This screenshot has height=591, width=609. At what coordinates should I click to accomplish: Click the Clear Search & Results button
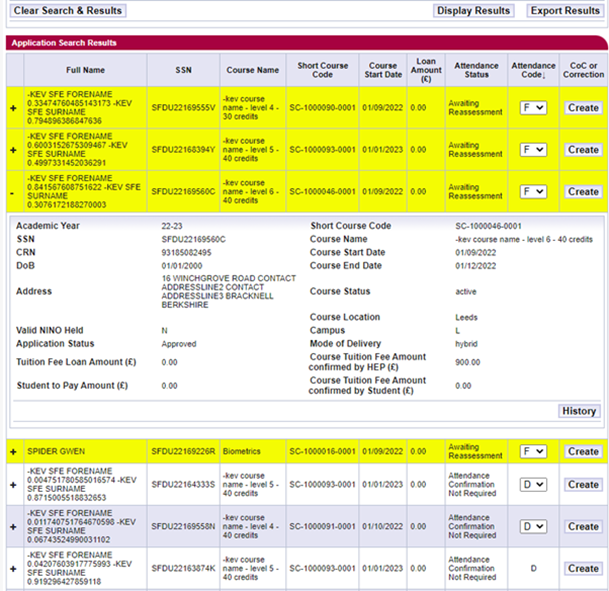[x=68, y=10]
